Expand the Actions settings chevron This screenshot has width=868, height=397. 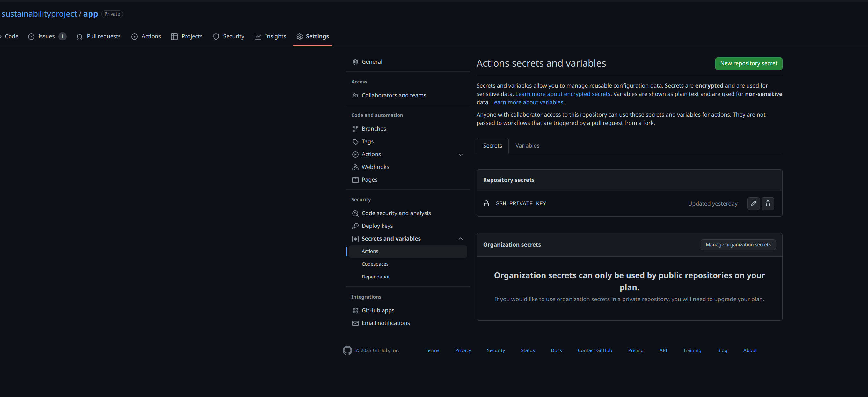461,155
